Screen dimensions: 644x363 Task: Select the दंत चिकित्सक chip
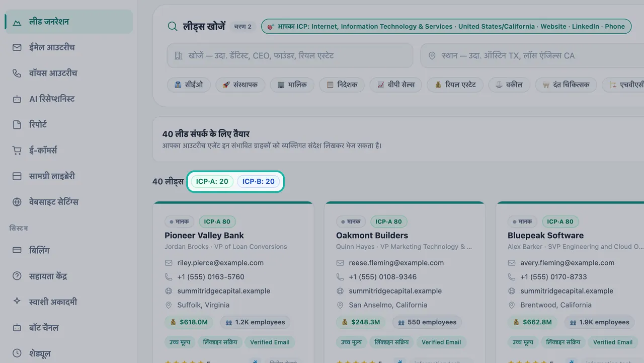566,85
